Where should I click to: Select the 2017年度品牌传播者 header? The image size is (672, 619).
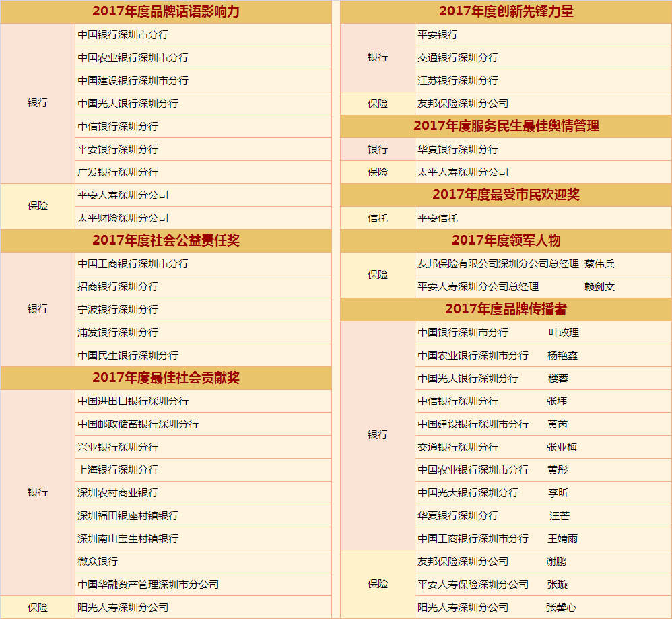pyautogui.click(x=506, y=309)
